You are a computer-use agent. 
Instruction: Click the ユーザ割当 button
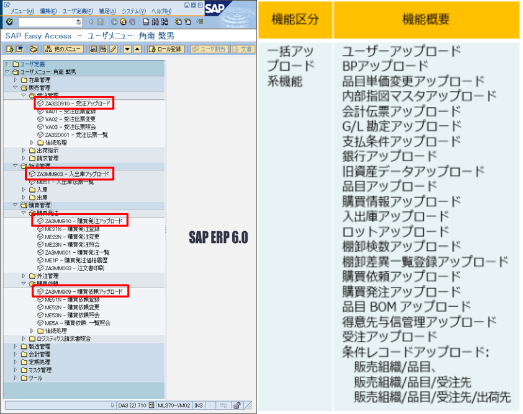tap(209, 49)
